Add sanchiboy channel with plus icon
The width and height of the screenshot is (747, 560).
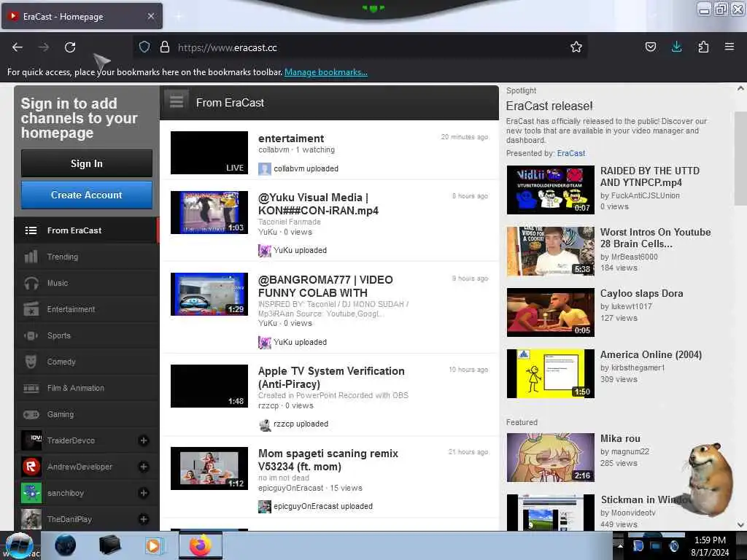[144, 493]
